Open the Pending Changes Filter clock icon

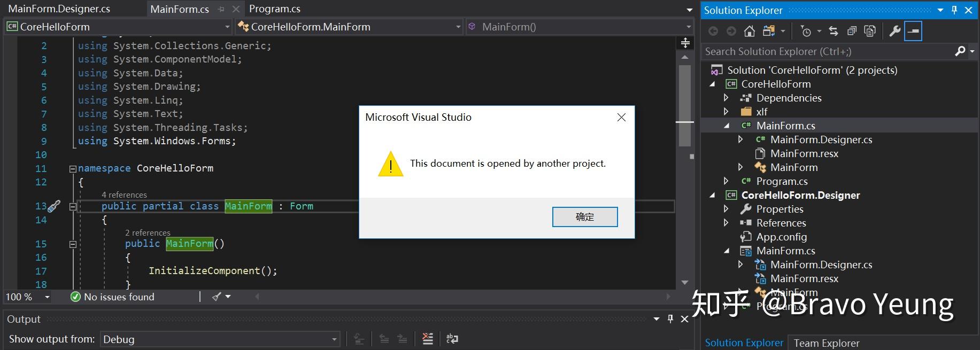click(806, 32)
